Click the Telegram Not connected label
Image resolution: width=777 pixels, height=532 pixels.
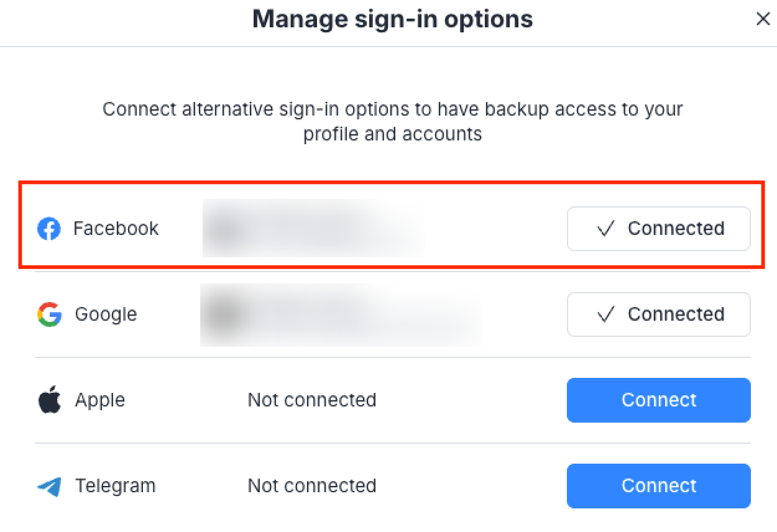point(312,486)
